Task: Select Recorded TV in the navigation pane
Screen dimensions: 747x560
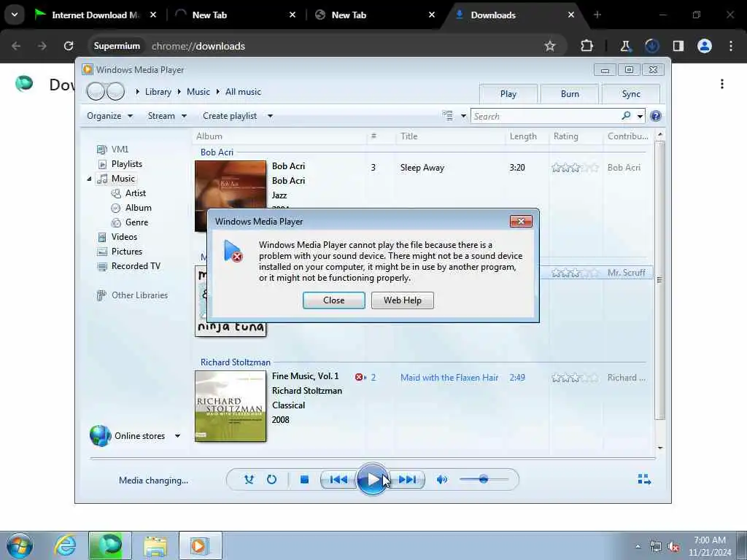Action: coord(136,266)
